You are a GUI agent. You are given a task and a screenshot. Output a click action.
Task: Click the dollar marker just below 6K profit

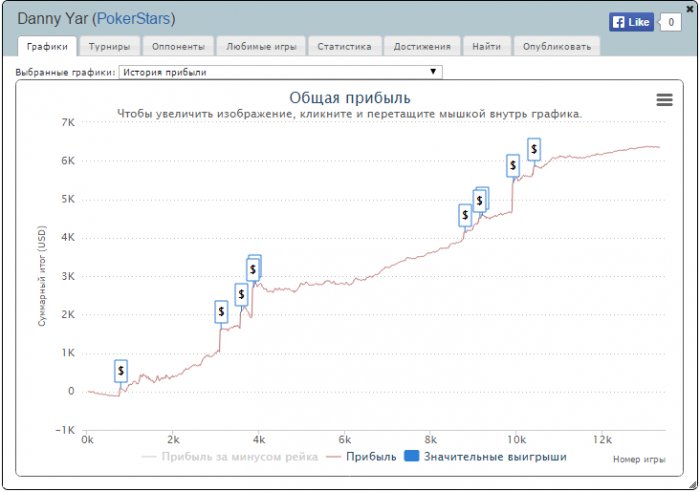pyautogui.click(x=513, y=166)
